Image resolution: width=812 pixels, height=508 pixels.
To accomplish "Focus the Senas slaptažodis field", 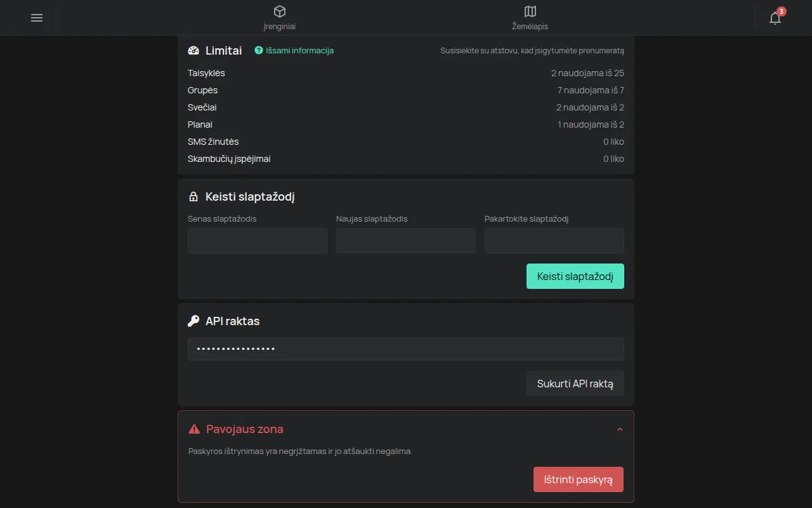I will (258, 241).
